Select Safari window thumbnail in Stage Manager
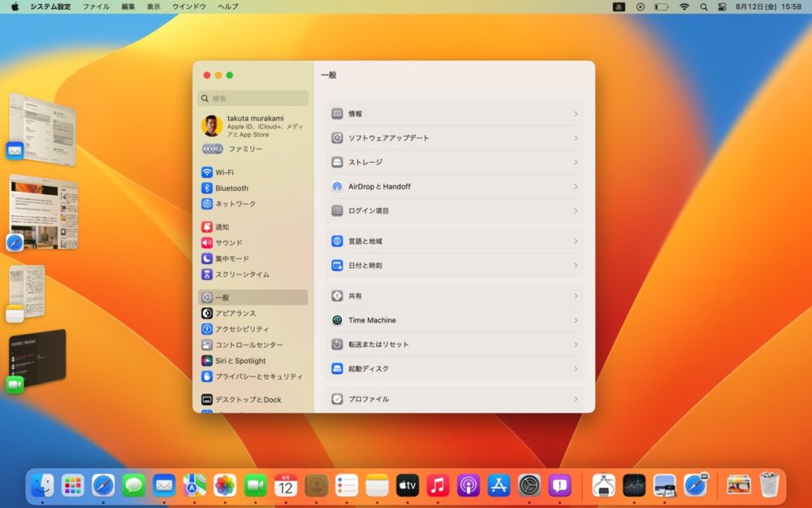The height and width of the screenshot is (508, 812). pyautogui.click(x=45, y=211)
